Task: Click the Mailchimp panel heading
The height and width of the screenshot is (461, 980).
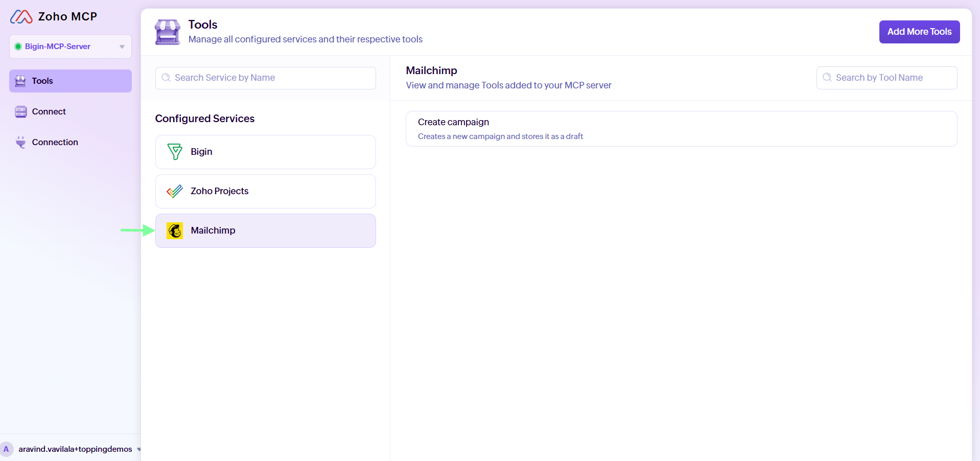Action: (x=432, y=71)
